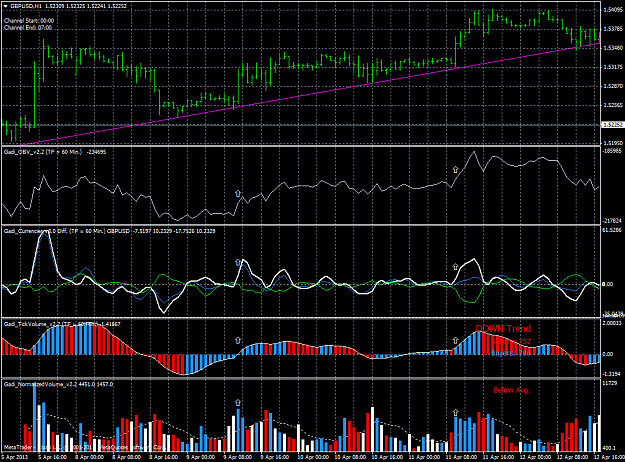Click the '5 Apr 16:00' time axis label
625x462 pixels.
pos(51,457)
